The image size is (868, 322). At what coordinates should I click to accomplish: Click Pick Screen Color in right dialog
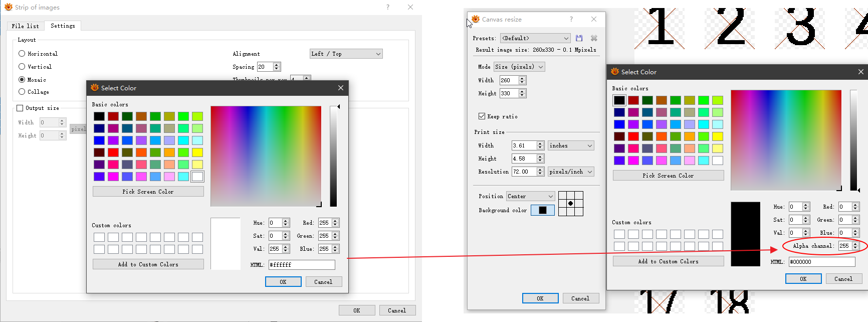coord(669,176)
